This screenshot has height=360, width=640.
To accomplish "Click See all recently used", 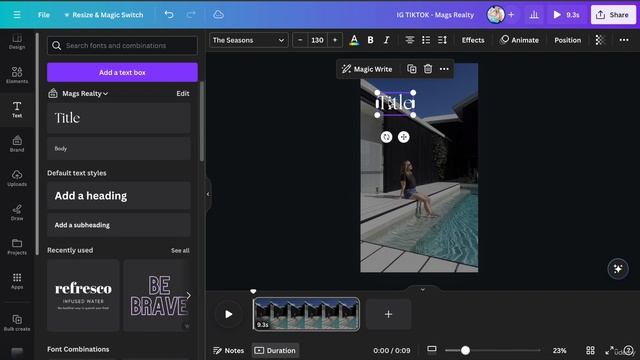I will tap(180, 250).
